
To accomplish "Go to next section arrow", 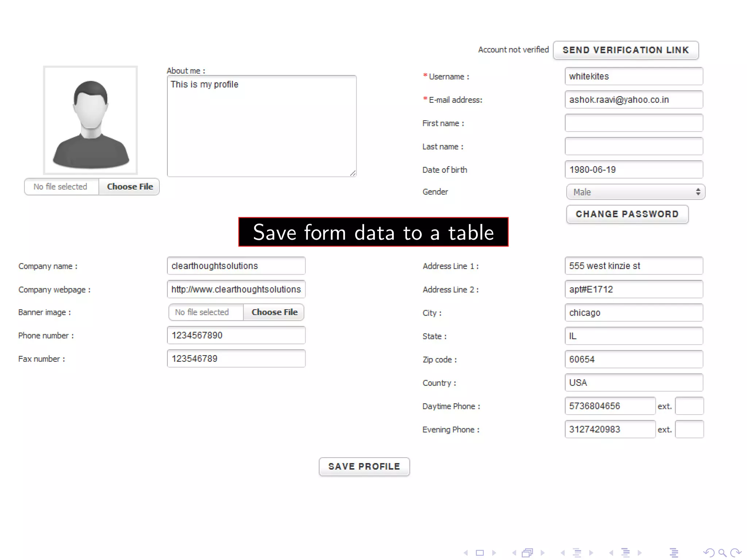I will tap(639, 553).
